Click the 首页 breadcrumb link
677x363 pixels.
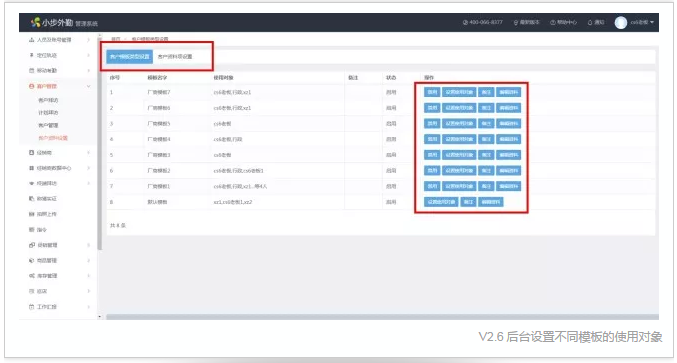115,39
